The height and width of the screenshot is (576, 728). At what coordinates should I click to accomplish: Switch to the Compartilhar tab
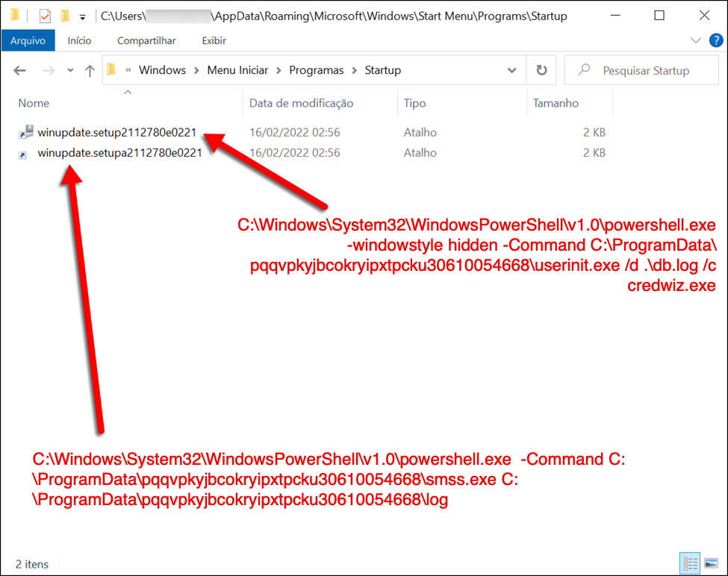click(x=146, y=40)
